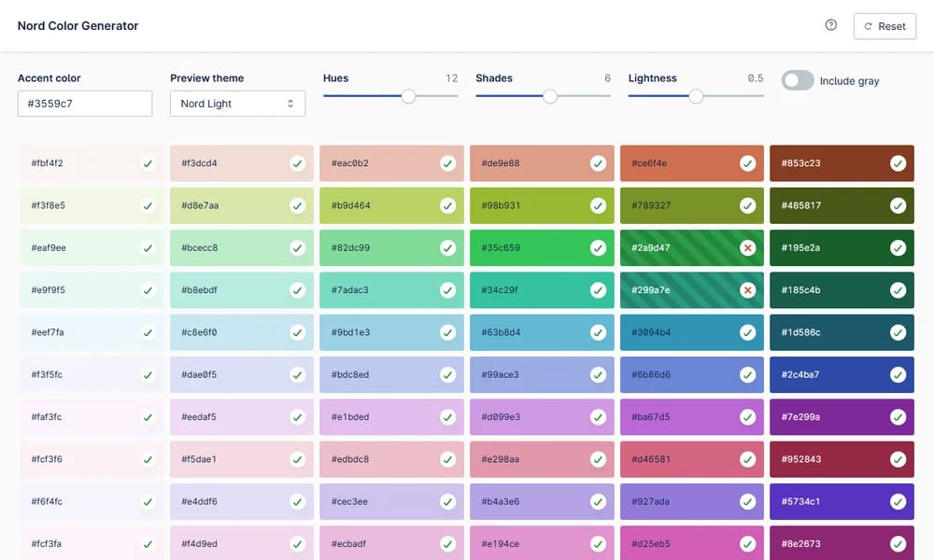Click the Nord Light dropdown arrows
Viewport: 934px width, 560px height.
point(290,104)
